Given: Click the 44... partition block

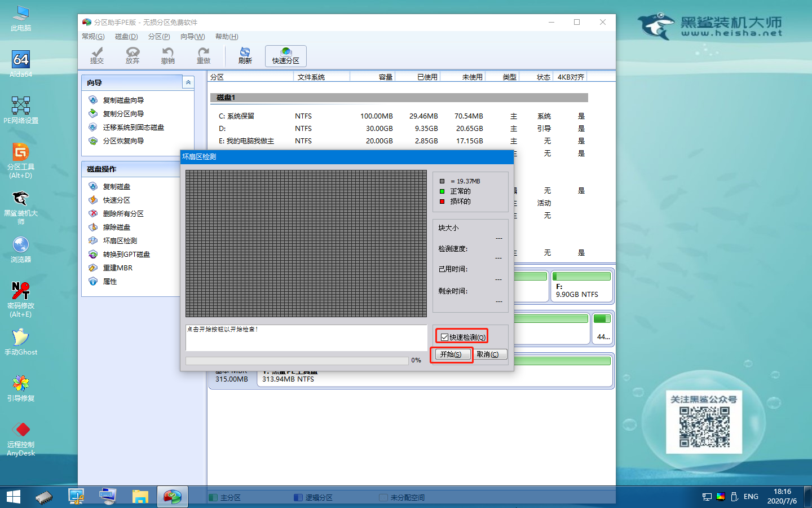Looking at the screenshot, I should (x=602, y=328).
